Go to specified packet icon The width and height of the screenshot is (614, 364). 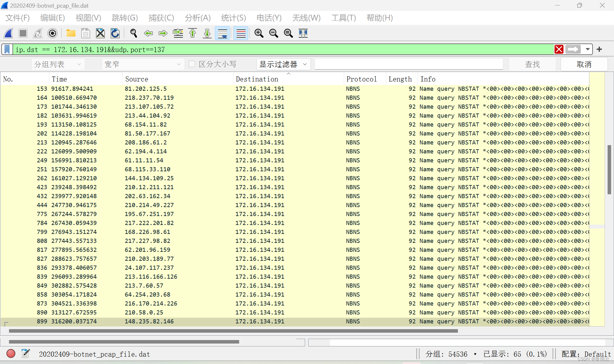point(178,33)
